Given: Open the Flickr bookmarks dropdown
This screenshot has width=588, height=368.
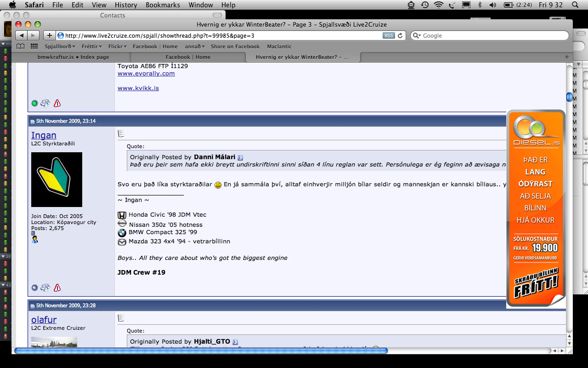Looking at the screenshot, I should tap(118, 46).
